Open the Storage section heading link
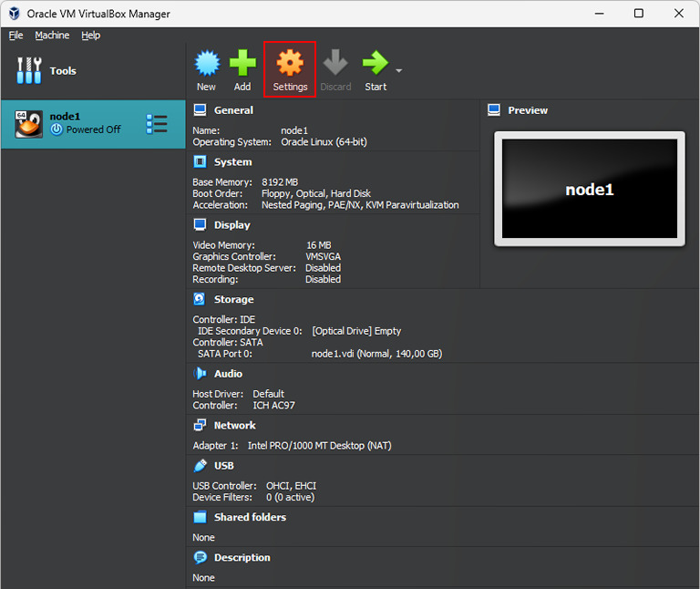 [233, 299]
